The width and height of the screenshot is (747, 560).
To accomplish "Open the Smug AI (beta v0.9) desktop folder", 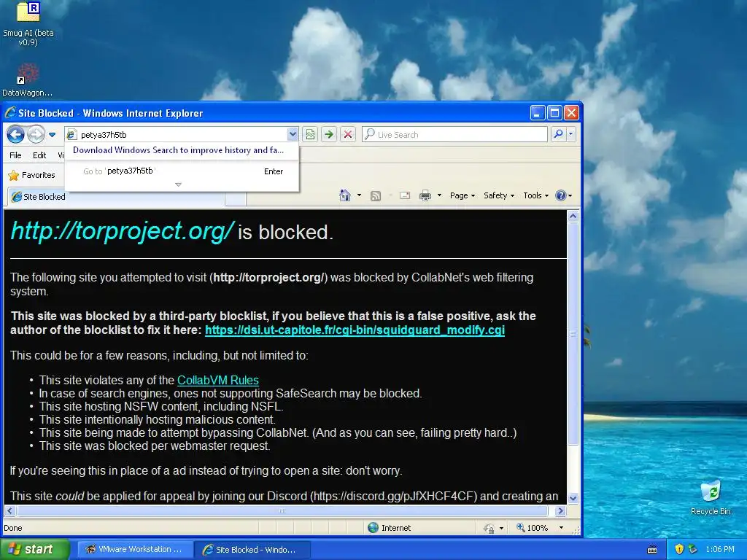I will tap(28, 24).
